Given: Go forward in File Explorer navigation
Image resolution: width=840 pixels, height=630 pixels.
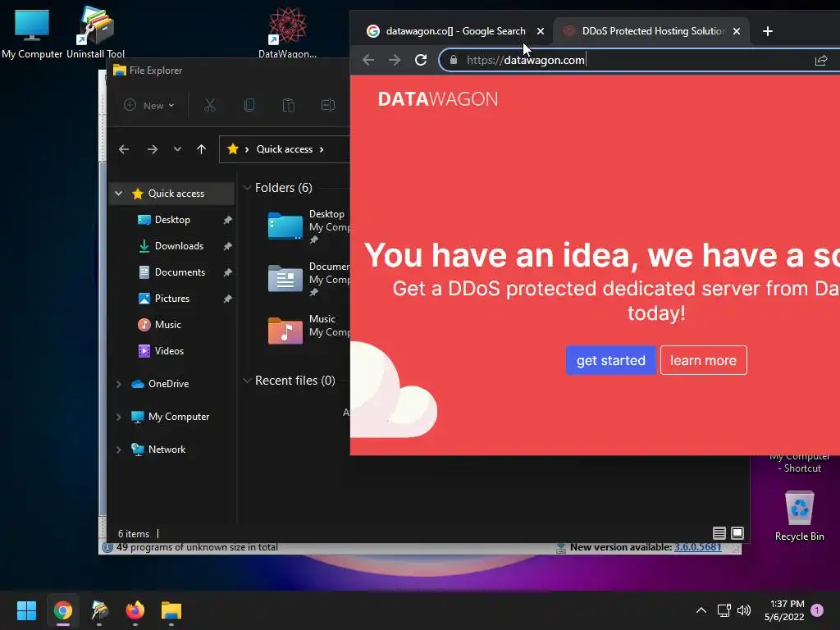Looking at the screenshot, I should tap(153, 149).
